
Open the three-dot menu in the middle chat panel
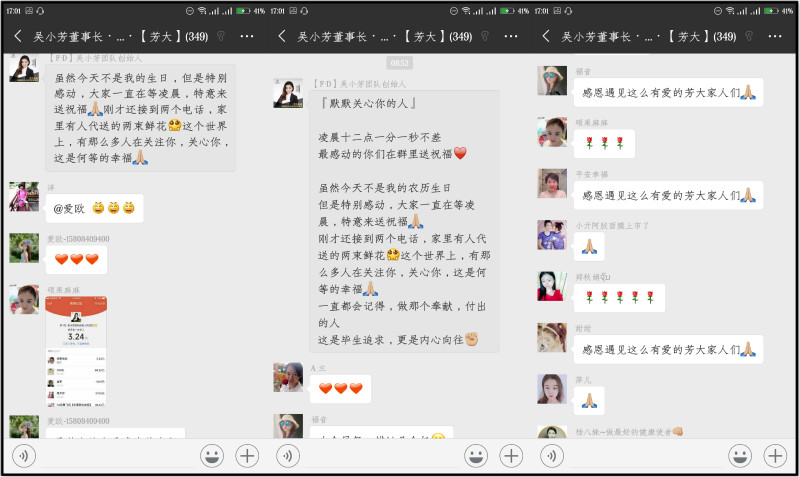511,36
